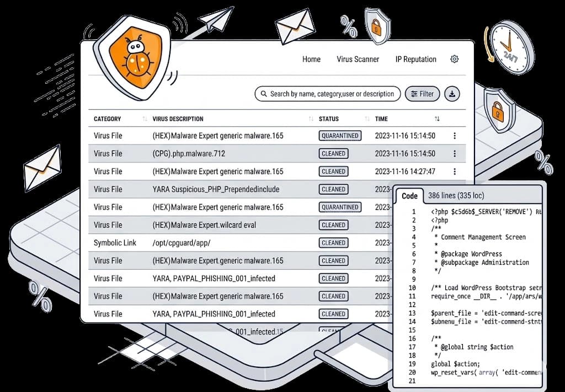Click the STATUS column header text
565x392 pixels.
click(x=329, y=119)
